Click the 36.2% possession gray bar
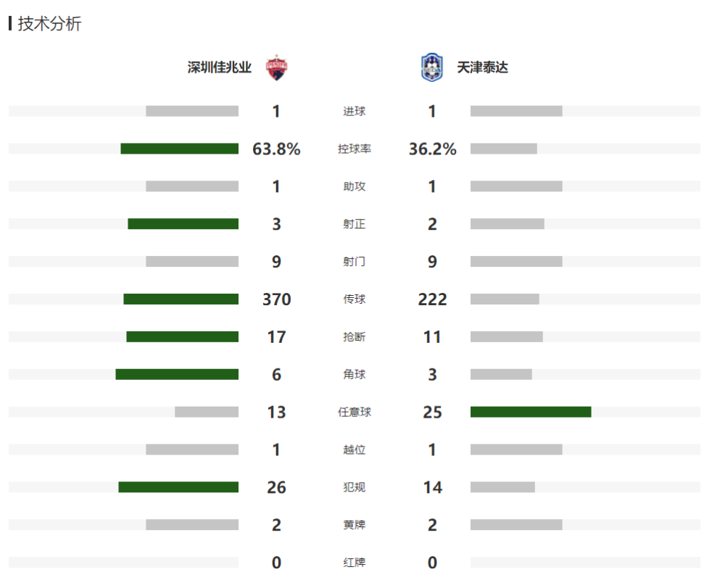The height and width of the screenshot is (588, 725). [x=504, y=149]
